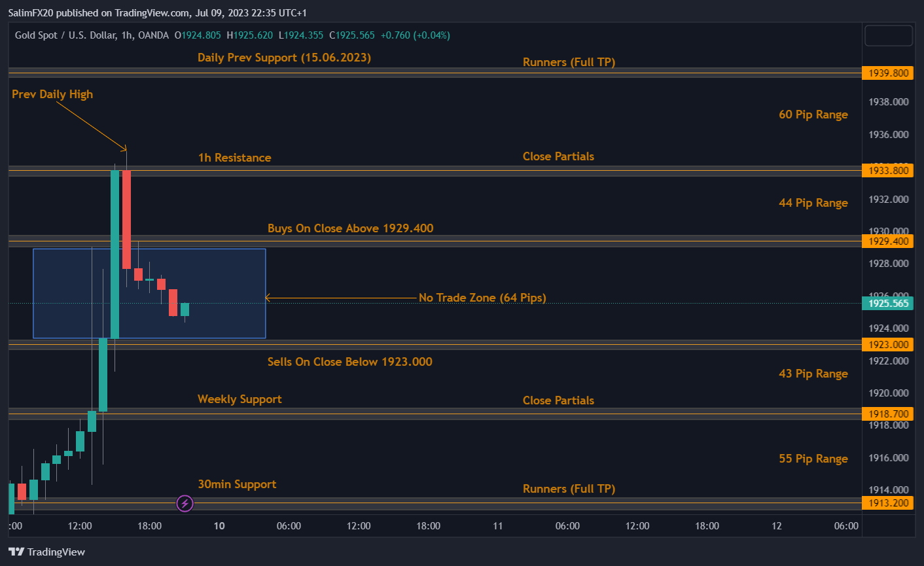924x566 pixels.
Task: Click the 1923.000 price label on the axis
Action: tap(887, 344)
